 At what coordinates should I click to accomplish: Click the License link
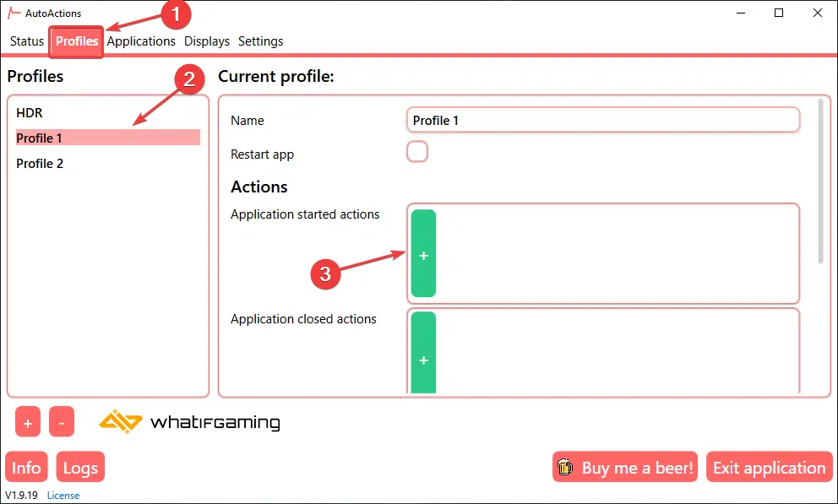point(63,496)
